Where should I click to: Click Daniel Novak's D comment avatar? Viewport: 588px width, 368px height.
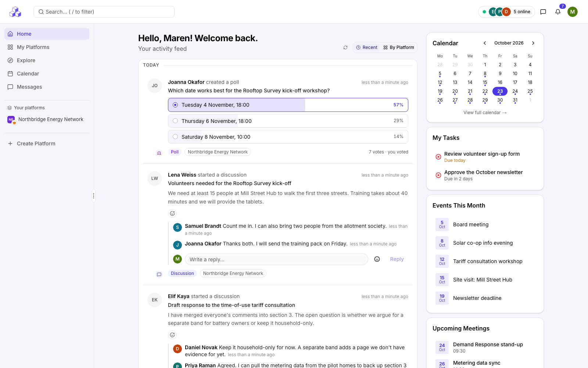[178, 348]
